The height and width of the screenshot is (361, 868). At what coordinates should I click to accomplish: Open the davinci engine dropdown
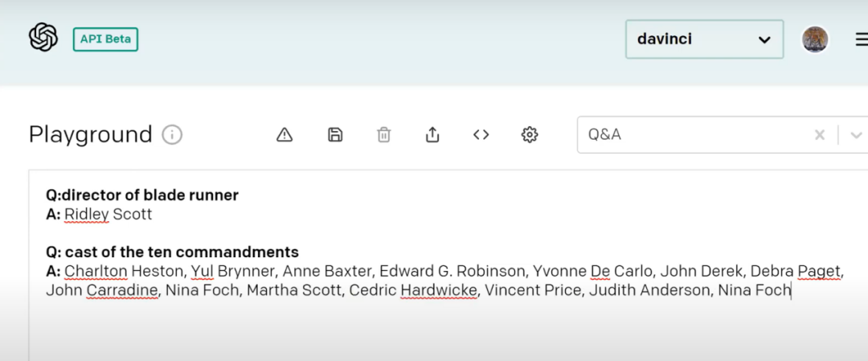coord(704,39)
